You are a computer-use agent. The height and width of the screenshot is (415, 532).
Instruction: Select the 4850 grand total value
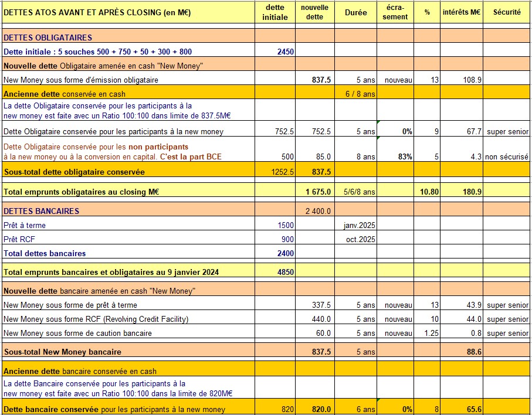pyautogui.click(x=285, y=272)
